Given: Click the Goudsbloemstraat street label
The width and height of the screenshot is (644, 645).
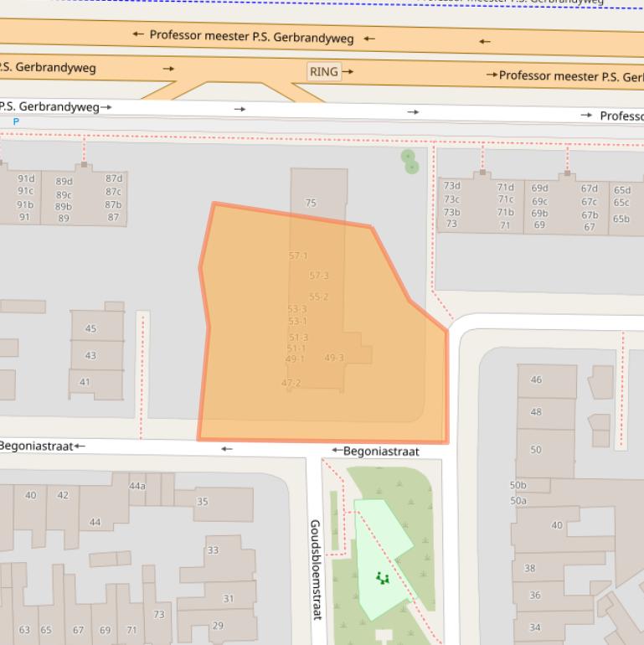Looking at the screenshot, I should coord(316,570).
